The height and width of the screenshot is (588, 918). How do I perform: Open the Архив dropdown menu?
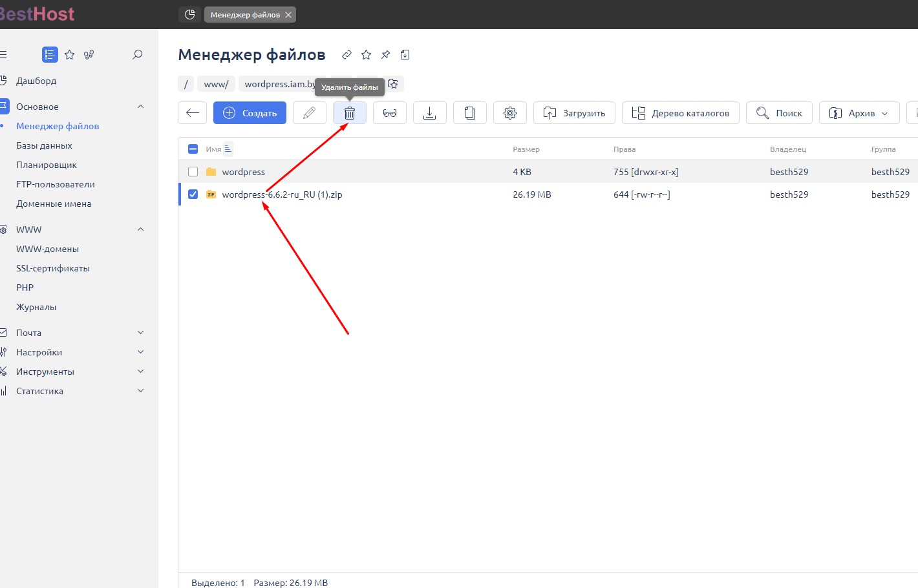point(859,113)
